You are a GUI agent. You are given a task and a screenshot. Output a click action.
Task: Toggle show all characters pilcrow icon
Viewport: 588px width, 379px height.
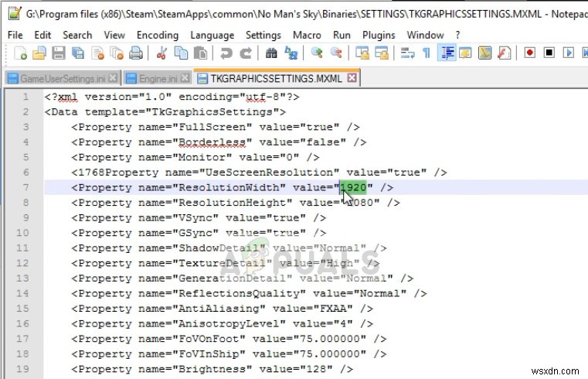pyautogui.click(x=427, y=53)
